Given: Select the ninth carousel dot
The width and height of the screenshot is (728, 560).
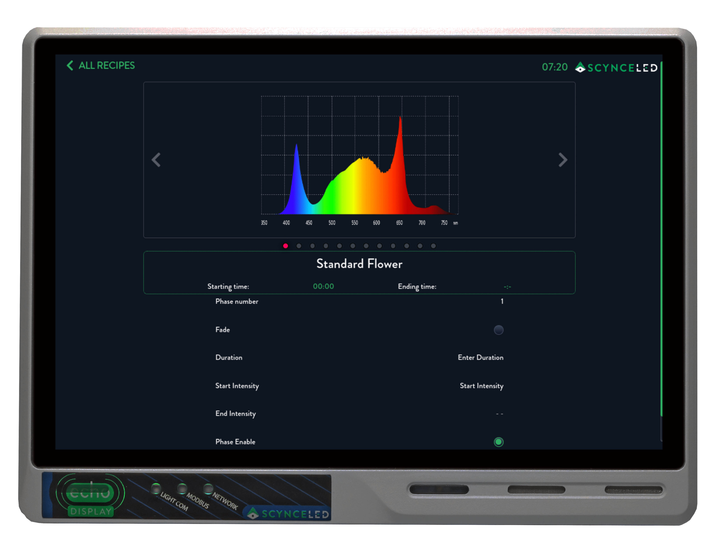Looking at the screenshot, I should point(393,246).
